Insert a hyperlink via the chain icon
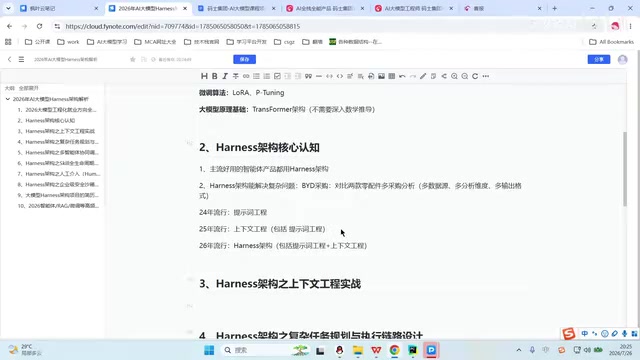The image size is (640, 360). (x=246, y=76)
